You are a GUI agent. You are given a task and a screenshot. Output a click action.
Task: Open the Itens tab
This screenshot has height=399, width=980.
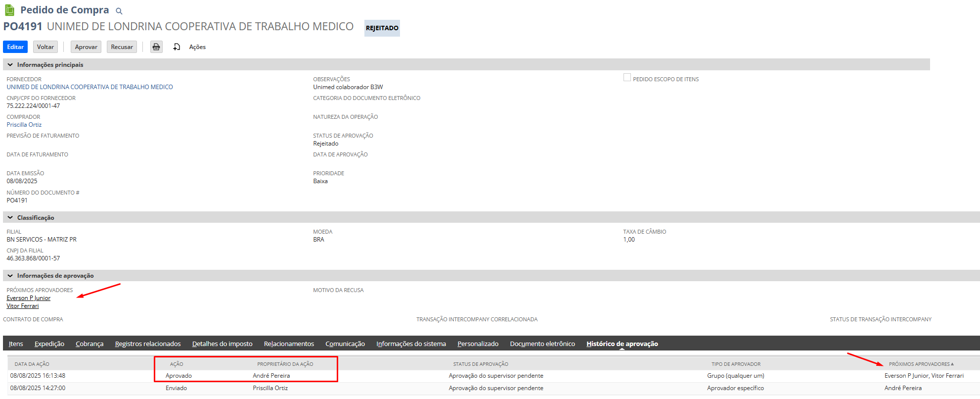point(16,344)
